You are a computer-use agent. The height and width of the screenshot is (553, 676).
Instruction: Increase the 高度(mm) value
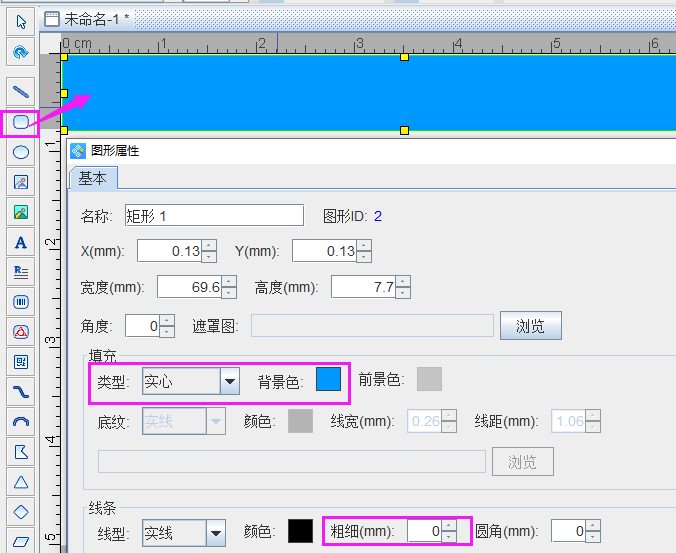point(403,282)
